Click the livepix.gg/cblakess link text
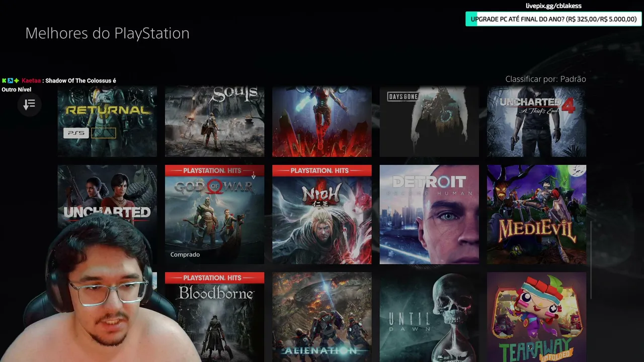The image size is (644, 362). coord(553,6)
